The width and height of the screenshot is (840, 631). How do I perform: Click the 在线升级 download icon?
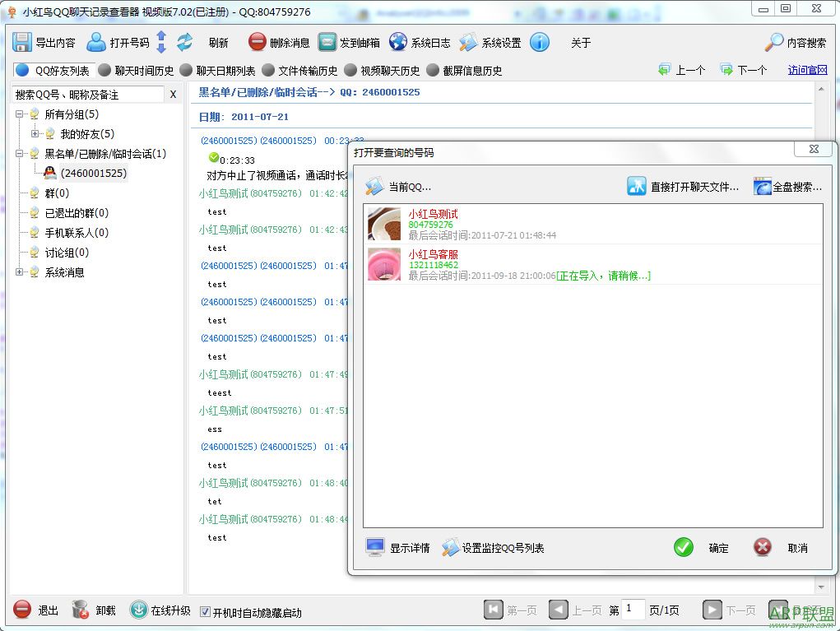point(139,610)
